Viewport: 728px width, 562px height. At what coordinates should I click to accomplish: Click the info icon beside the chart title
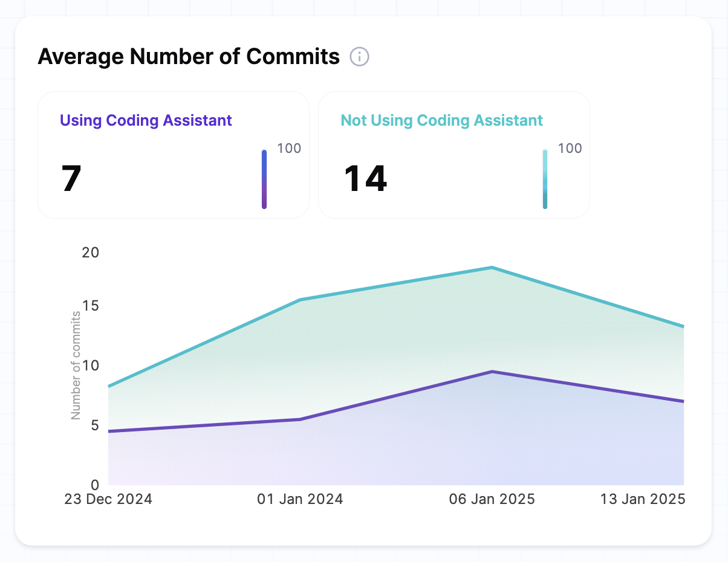pos(360,57)
